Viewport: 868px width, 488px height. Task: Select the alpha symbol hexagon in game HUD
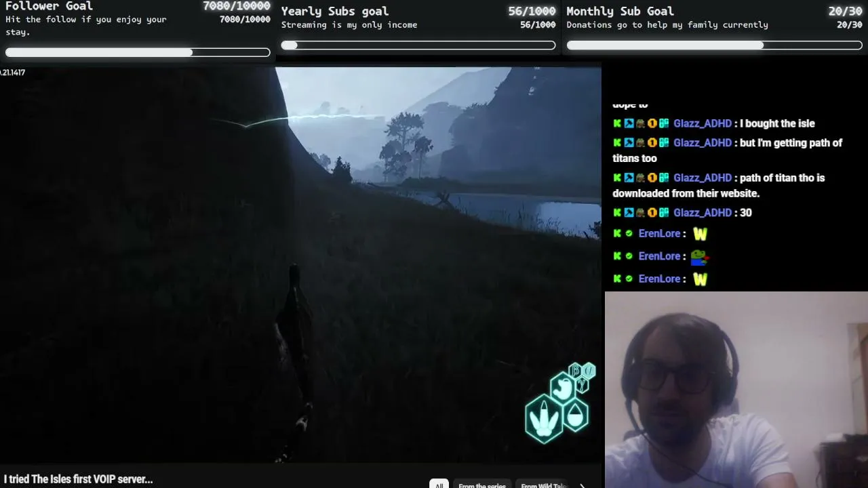point(589,370)
